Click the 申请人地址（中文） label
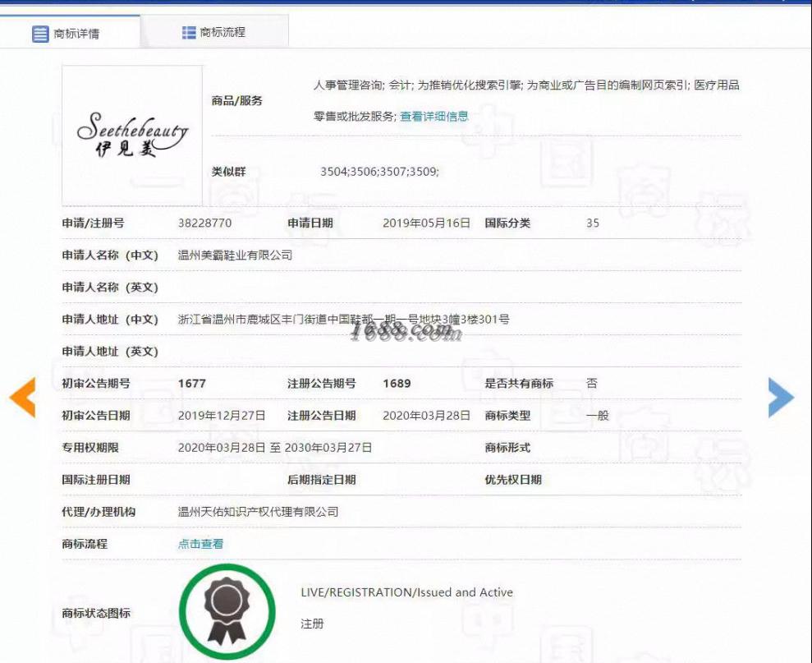The width and height of the screenshot is (812, 663). tap(110, 320)
